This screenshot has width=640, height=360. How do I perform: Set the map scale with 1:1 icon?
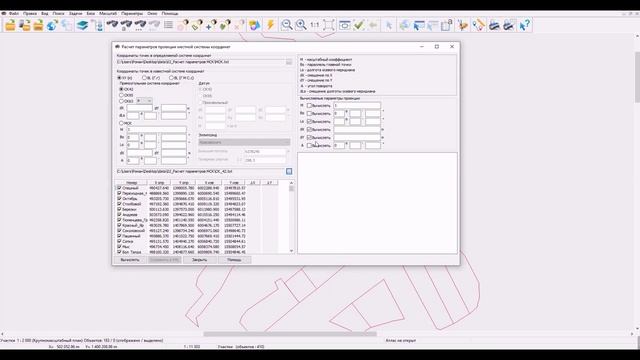pyautogui.click(x=315, y=25)
